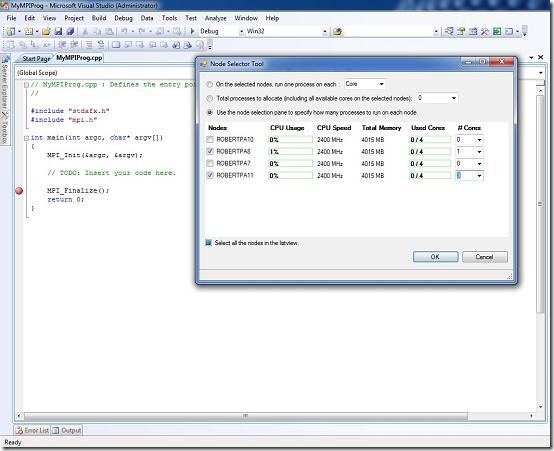
Task: Click the Find in Files icon
Action: pos(337,32)
